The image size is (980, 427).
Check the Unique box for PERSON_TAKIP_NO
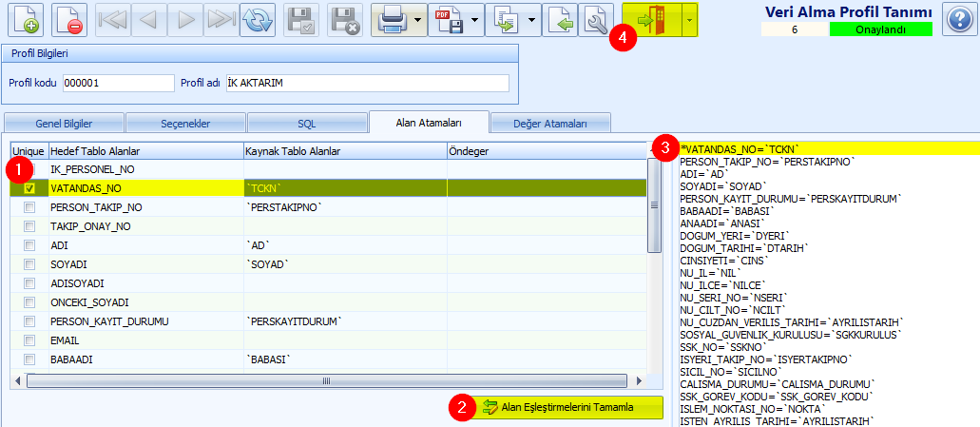point(29,207)
